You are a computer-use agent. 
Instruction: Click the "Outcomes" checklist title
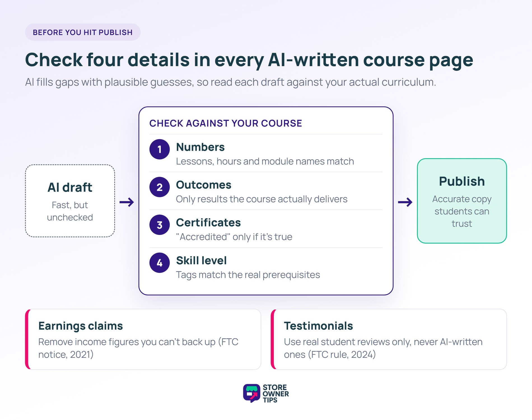(x=204, y=185)
